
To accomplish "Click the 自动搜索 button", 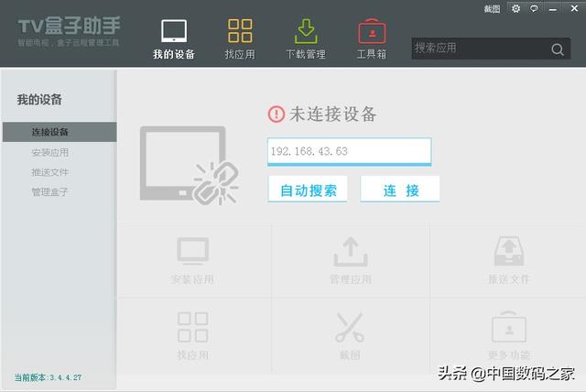I will [308, 190].
